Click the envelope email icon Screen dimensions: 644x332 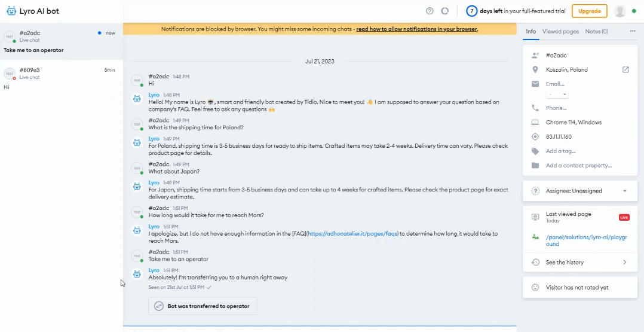535,84
